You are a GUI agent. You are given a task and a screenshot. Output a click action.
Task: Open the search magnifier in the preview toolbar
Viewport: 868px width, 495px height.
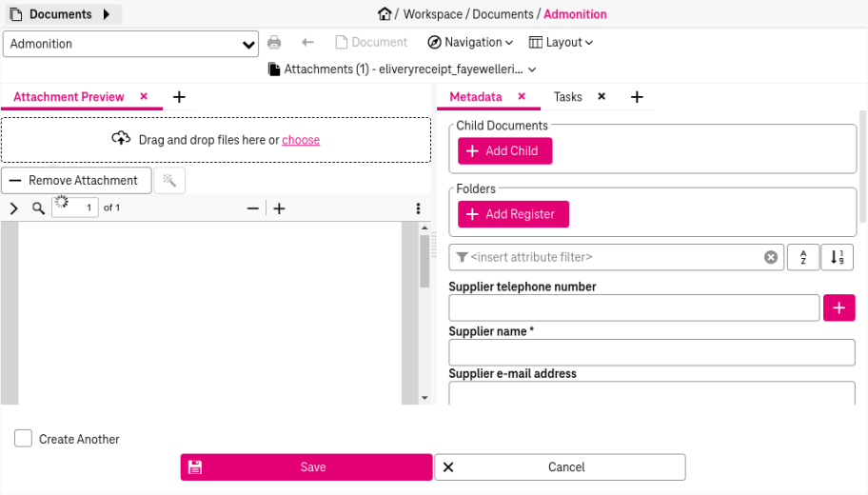point(38,208)
